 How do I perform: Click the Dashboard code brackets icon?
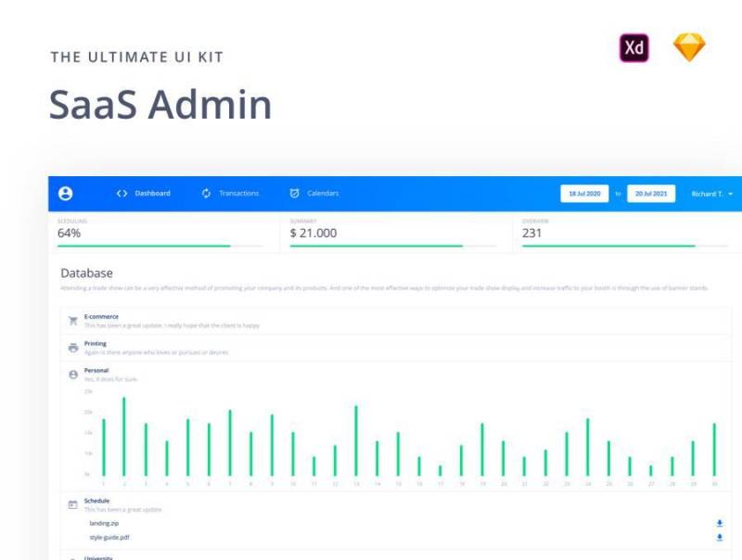pyautogui.click(x=122, y=194)
